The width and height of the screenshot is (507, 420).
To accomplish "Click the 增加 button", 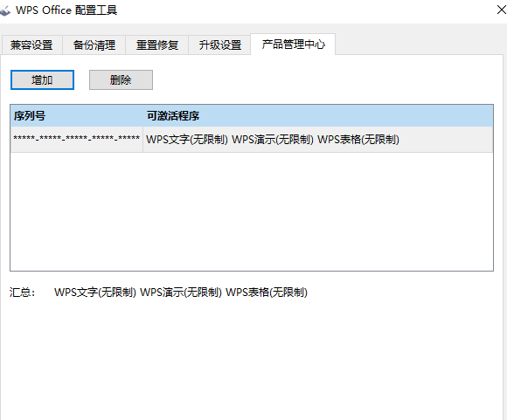I will point(42,79).
